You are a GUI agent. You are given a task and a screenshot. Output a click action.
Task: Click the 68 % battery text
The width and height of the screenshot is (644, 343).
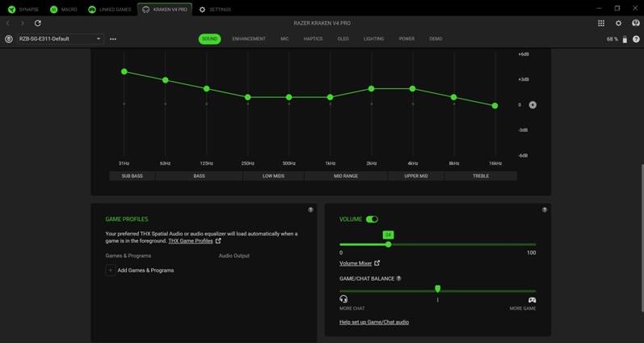(x=612, y=39)
